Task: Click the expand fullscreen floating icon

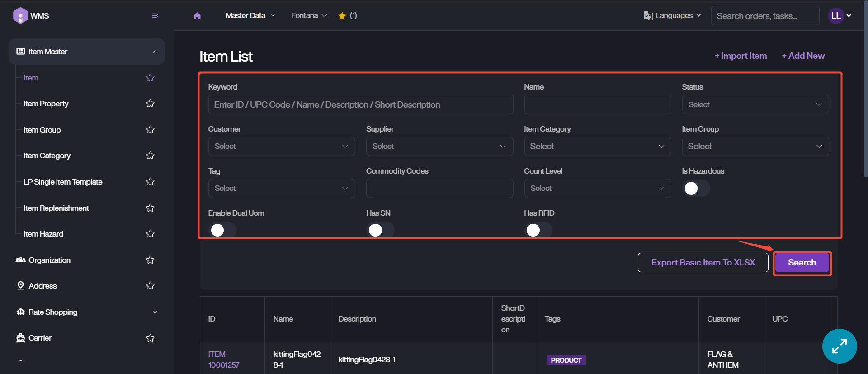Action: coord(839,346)
